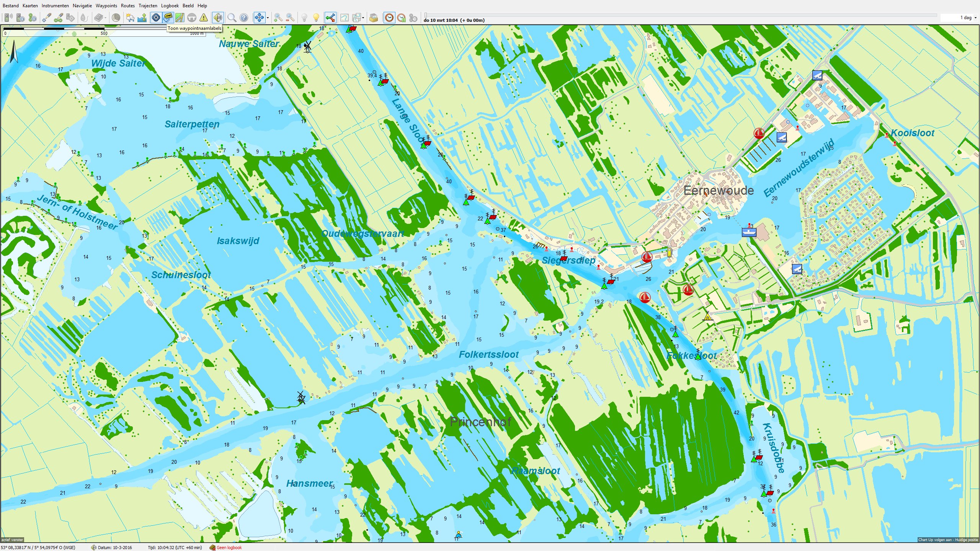Expand the center position dropdown arrow
Screen dimensions: 980x551
268,18
